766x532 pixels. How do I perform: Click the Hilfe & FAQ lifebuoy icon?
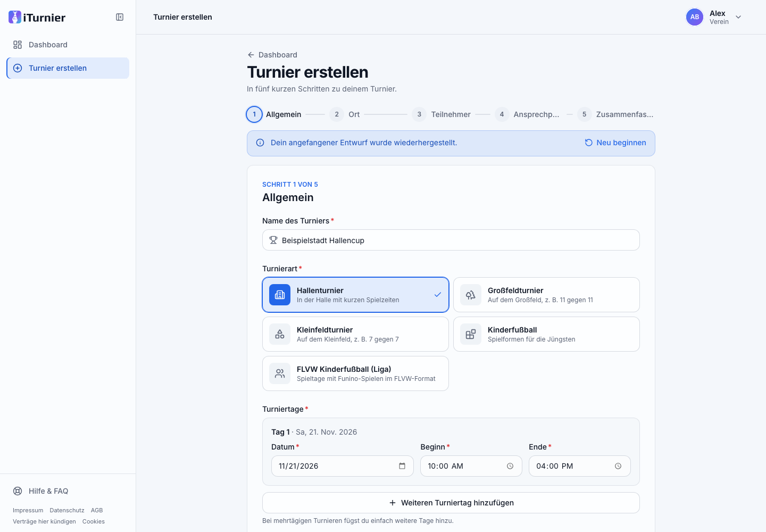coord(18,491)
